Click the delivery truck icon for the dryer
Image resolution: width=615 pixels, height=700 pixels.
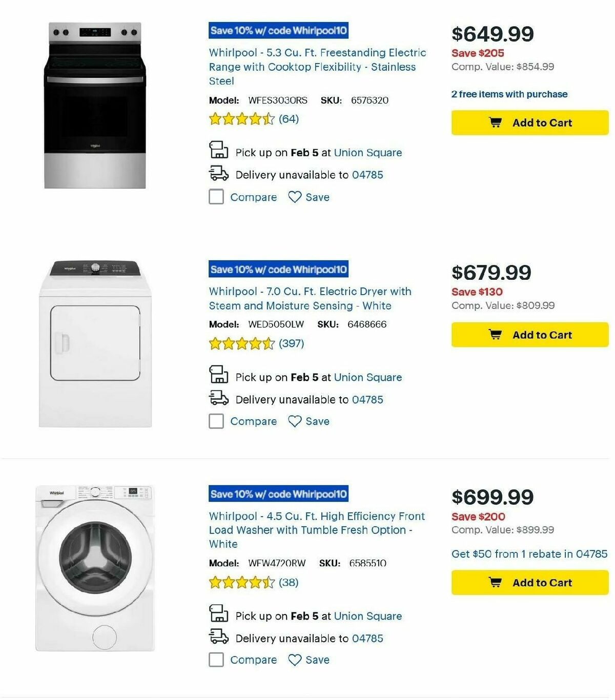pyautogui.click(x=219, y=399)
